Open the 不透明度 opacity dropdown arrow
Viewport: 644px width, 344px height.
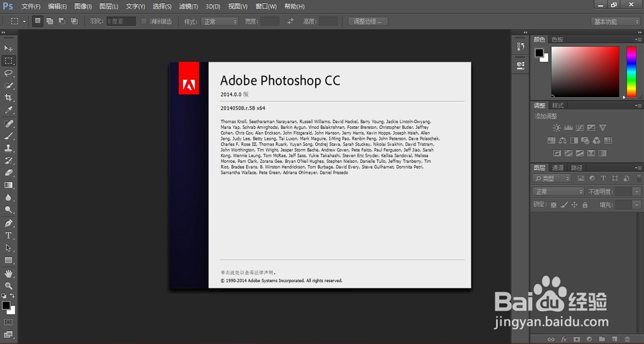pyautogui.click(x=637, y=191)
